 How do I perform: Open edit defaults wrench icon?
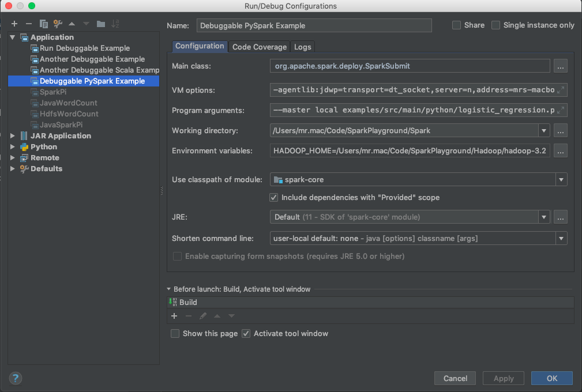coord(58,24)
